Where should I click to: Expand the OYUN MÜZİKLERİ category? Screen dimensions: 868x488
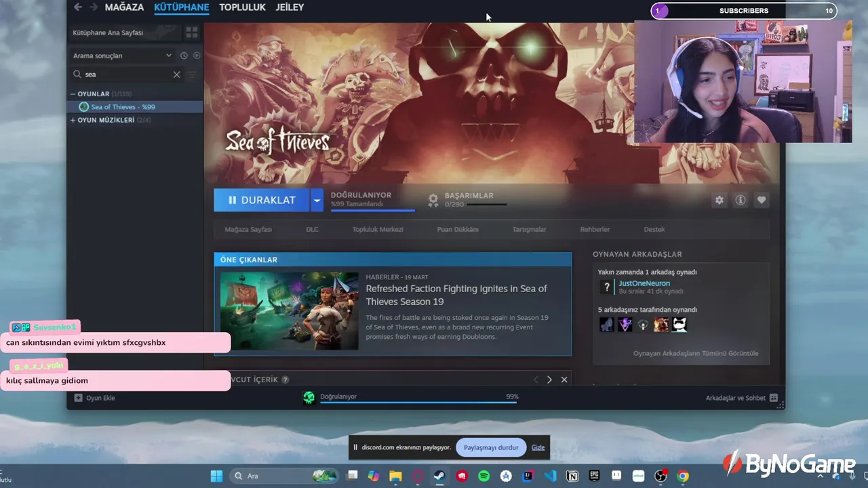click(73, 120)
